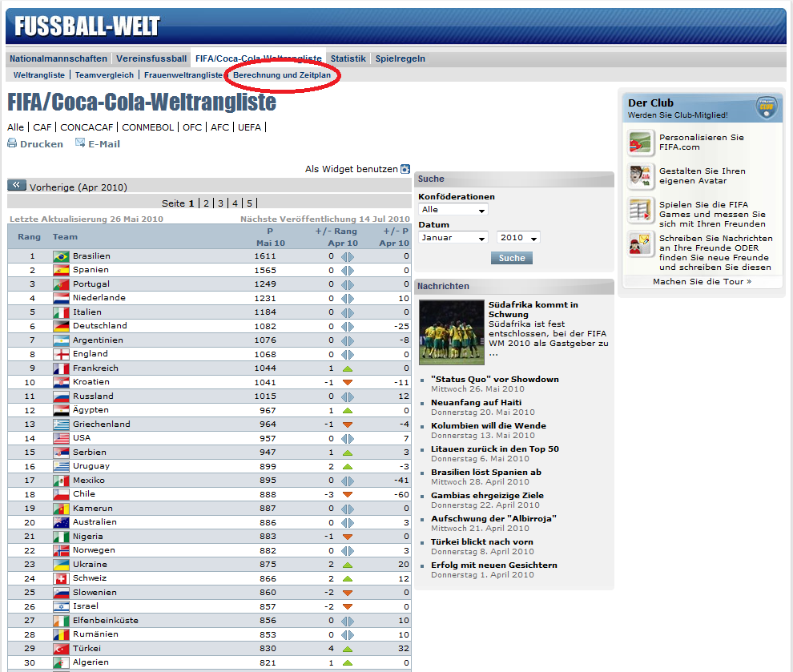Screen dimensions: 793x672
Task: Click the Argentinien flag icon
Action: (x=61, y=340)
